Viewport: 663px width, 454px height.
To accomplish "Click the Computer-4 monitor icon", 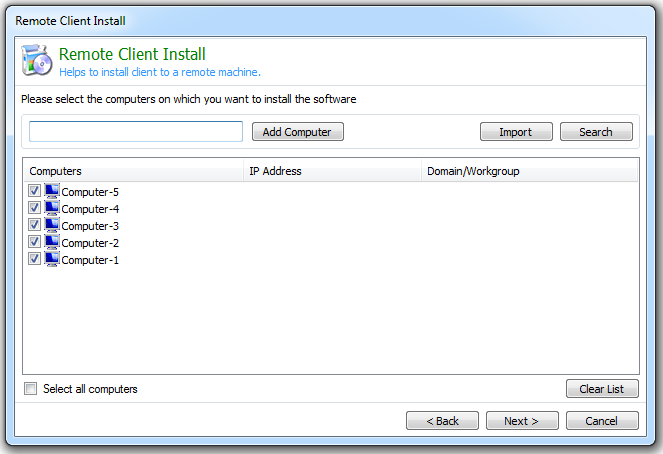I will click(x=52, y=208).
